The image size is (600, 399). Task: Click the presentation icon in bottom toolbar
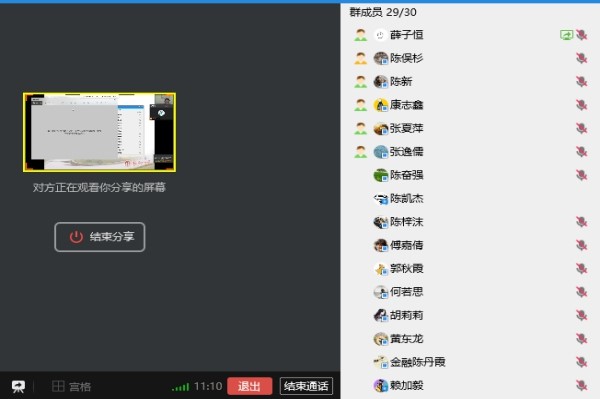pyautogui.click(x=18, y=386)
